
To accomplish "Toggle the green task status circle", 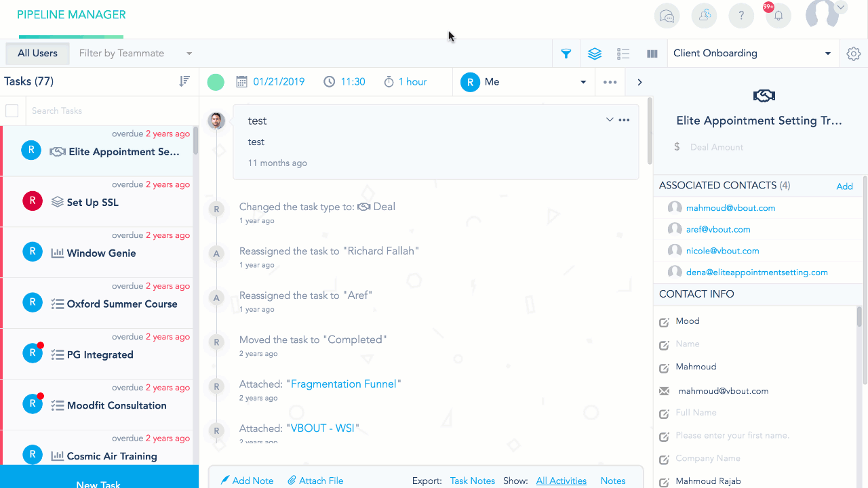I will pyautogui.click(x=216, y=82).
